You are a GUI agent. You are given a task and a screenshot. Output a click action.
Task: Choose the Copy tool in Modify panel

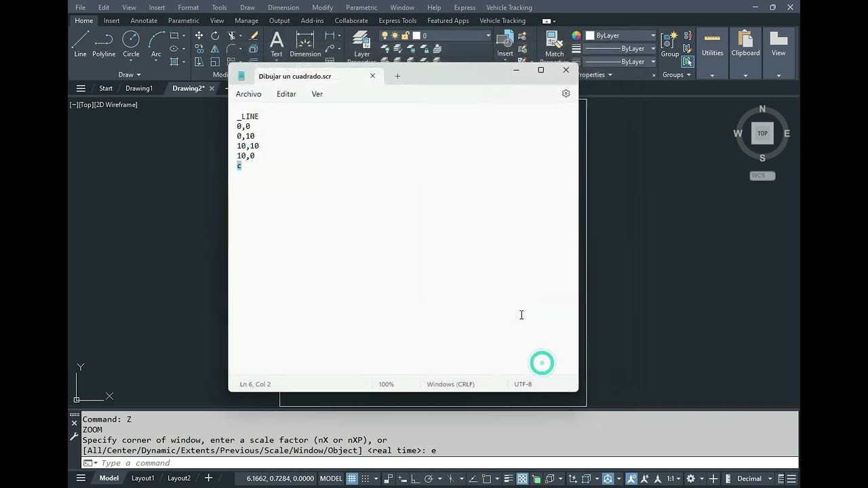pos(199,49)
